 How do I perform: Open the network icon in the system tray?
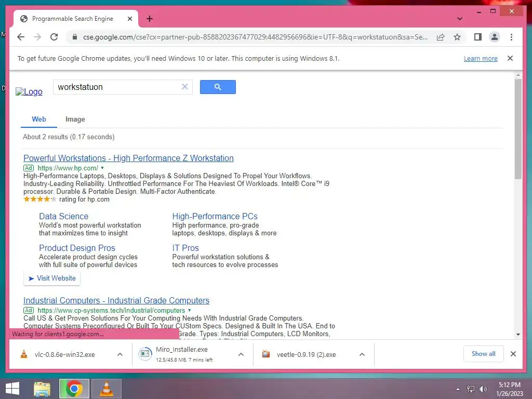(x=471, y=389)
